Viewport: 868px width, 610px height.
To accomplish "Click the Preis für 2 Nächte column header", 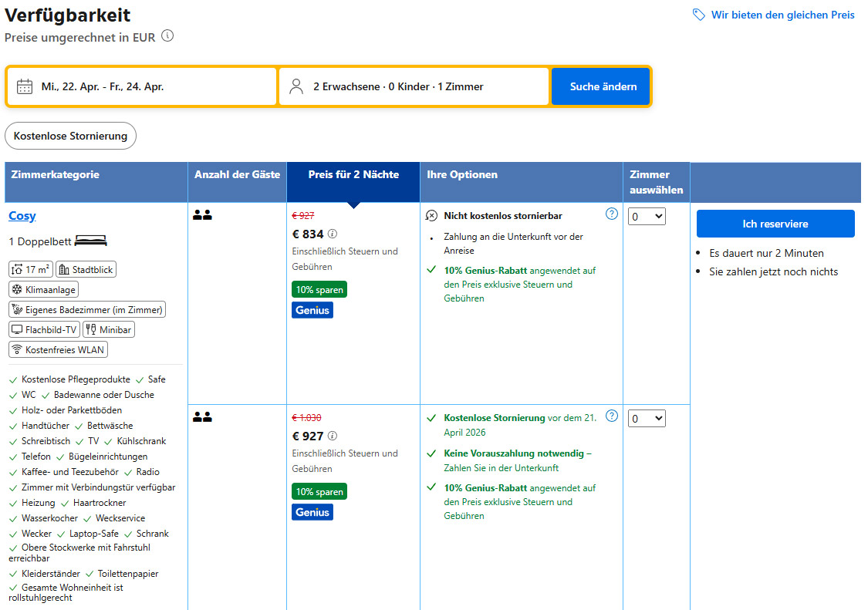I will coord(353,175).
